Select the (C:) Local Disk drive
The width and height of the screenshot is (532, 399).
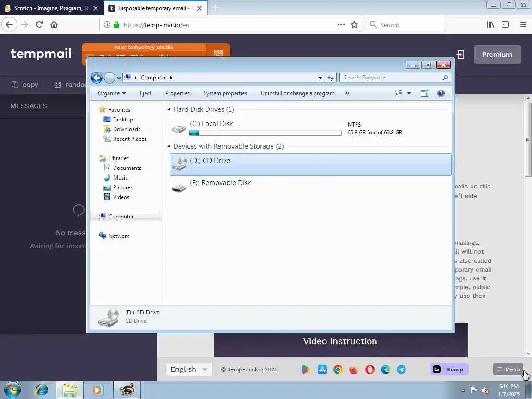(x=310, y=128)
